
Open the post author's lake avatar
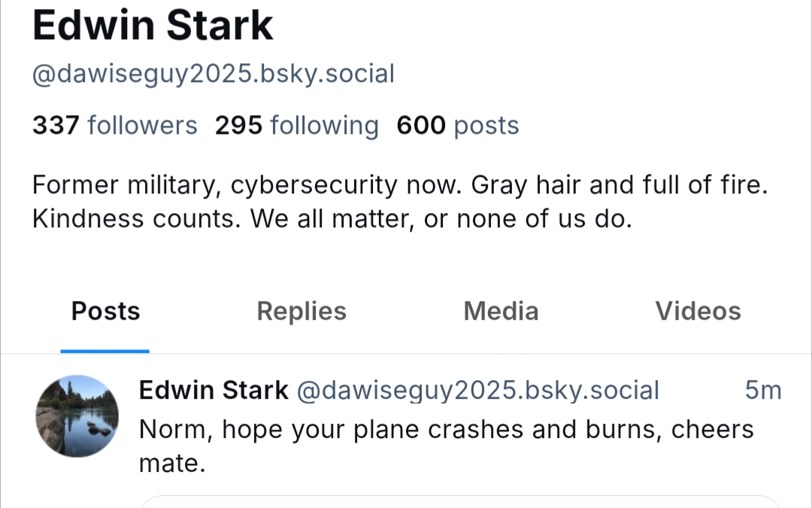pos(77,416)
